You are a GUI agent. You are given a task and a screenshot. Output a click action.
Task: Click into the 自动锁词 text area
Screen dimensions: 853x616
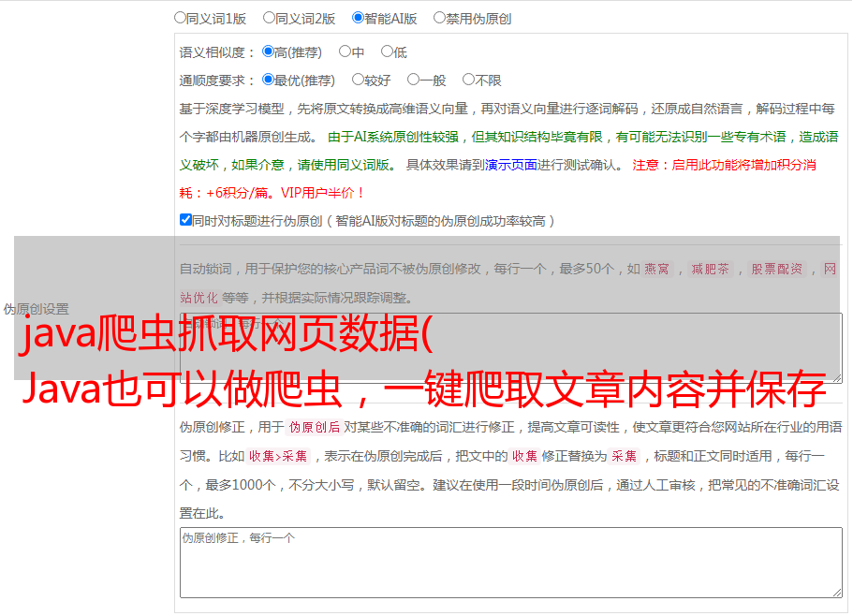510,346
